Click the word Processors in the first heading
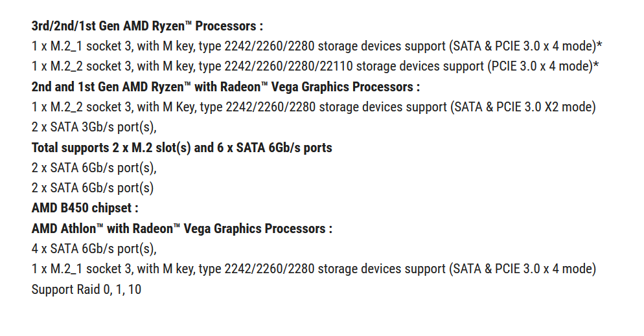This screenshot has width=644, height=336. coord(225,27)
